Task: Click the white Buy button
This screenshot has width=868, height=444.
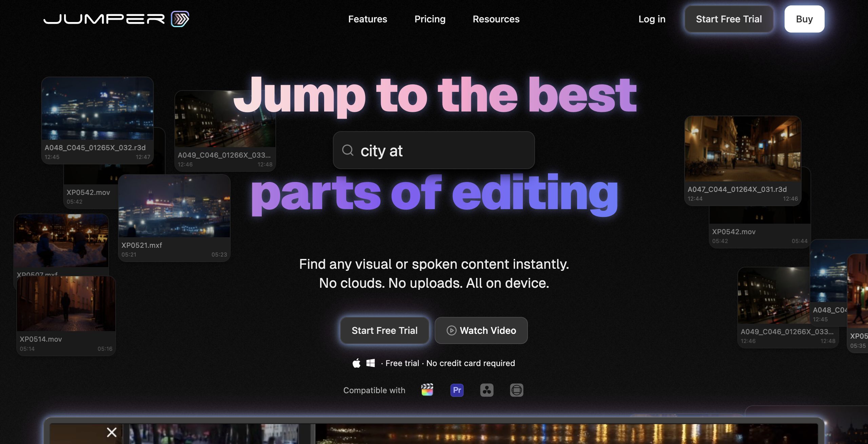Action: tap(804, 19)
